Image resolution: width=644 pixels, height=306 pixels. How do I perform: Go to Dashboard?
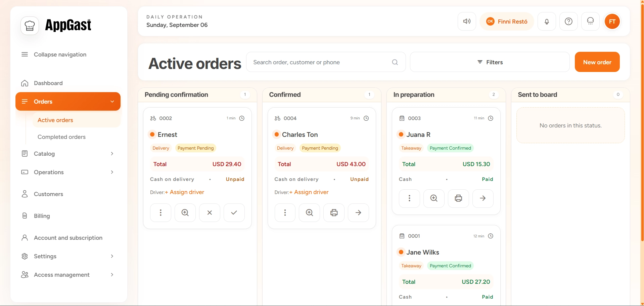pos(68,83)
